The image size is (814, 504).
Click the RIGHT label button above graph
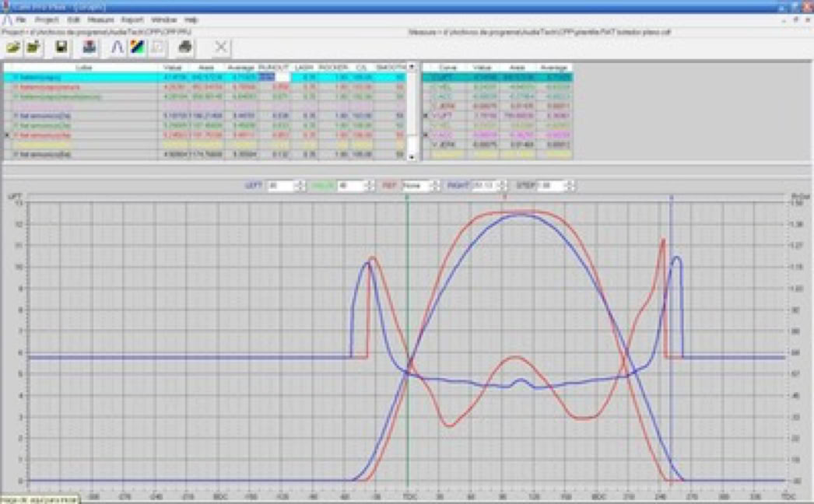[456, 186]
